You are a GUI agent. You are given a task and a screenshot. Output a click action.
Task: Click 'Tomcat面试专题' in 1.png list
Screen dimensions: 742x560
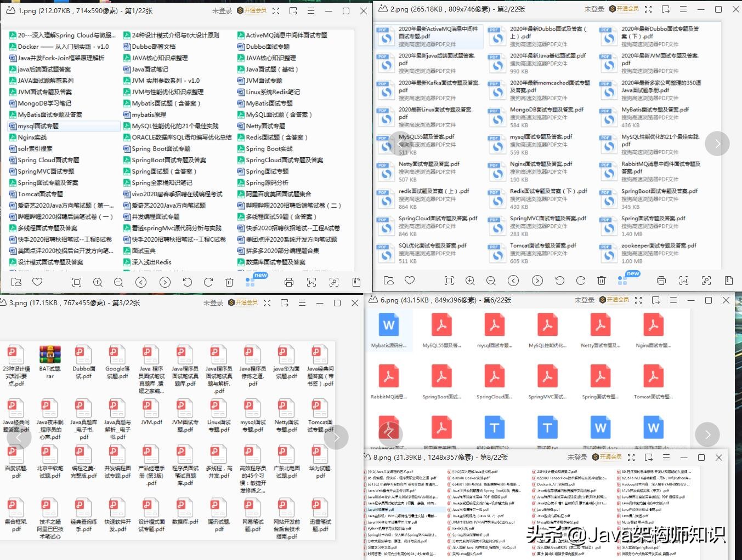click(x=36, y=194)
